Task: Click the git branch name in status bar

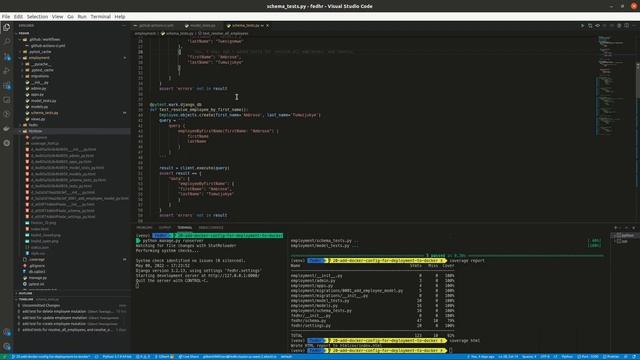Action: pos(51,357)
